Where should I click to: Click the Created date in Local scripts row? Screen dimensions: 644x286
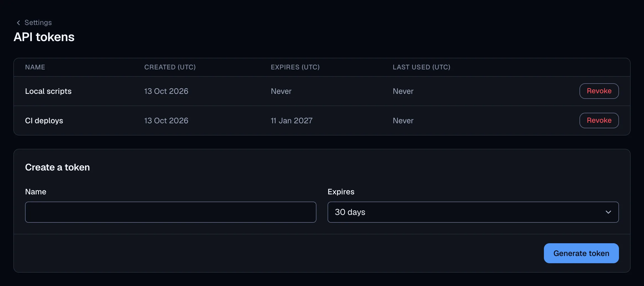(166, 91)
